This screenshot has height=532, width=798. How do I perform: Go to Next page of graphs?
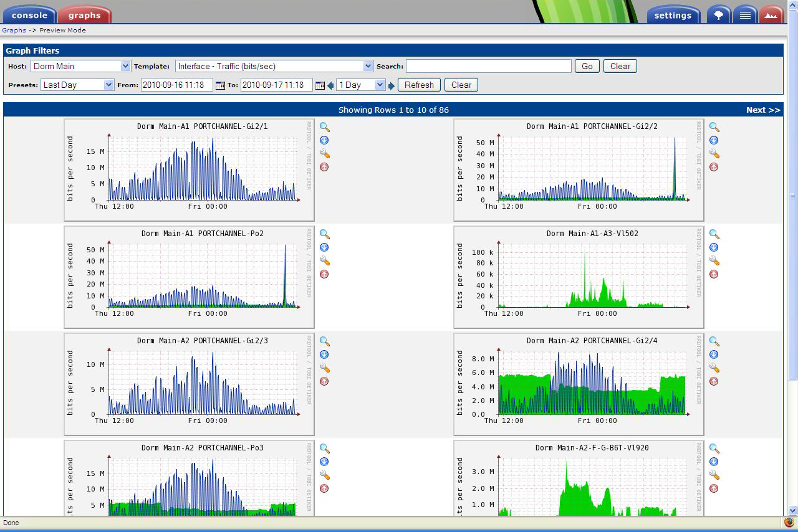pos(763,110)
